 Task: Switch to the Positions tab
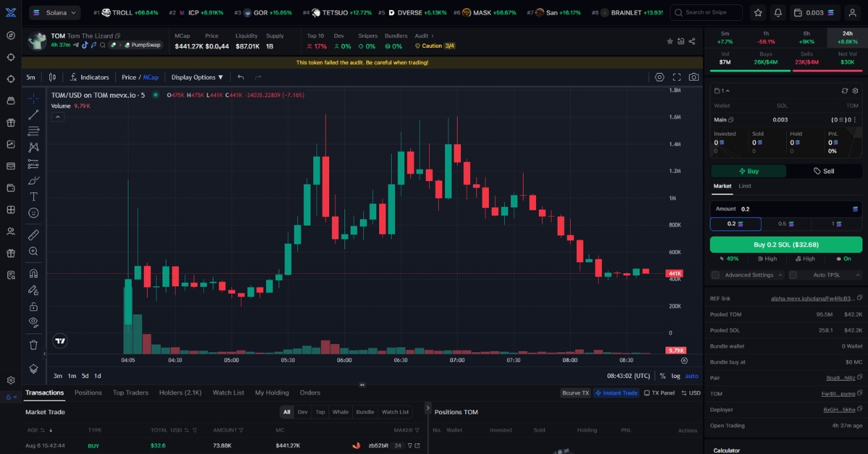[88, 393]
